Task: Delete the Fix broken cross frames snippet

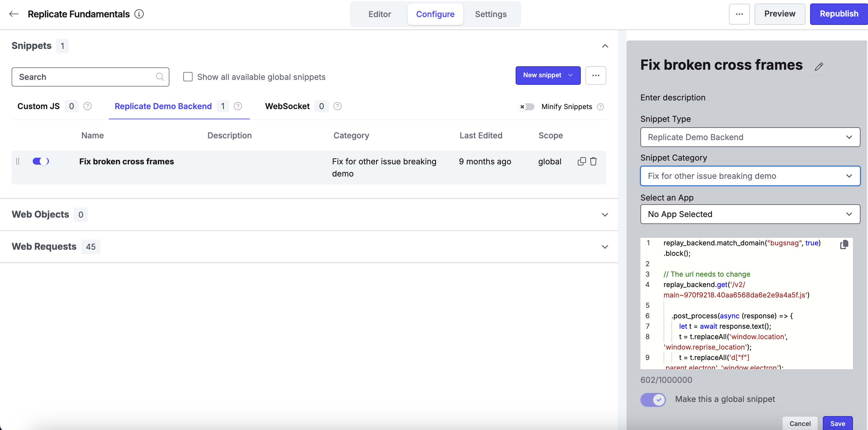Action: pos(593,161)
